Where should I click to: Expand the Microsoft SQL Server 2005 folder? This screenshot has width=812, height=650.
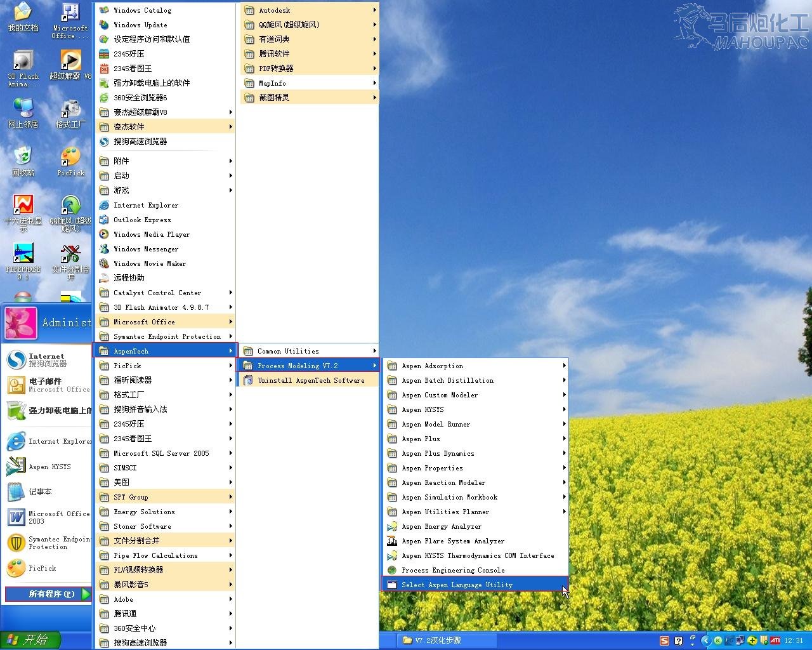(166, 453)
